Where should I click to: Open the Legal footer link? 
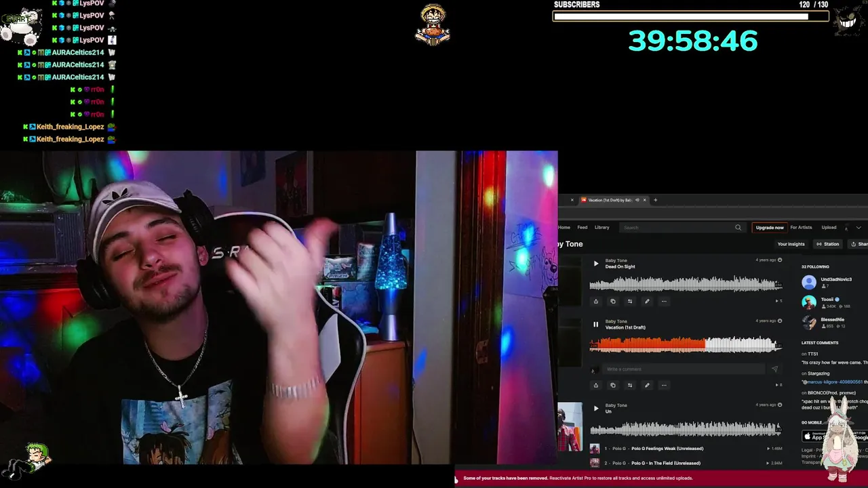point(807,450)
